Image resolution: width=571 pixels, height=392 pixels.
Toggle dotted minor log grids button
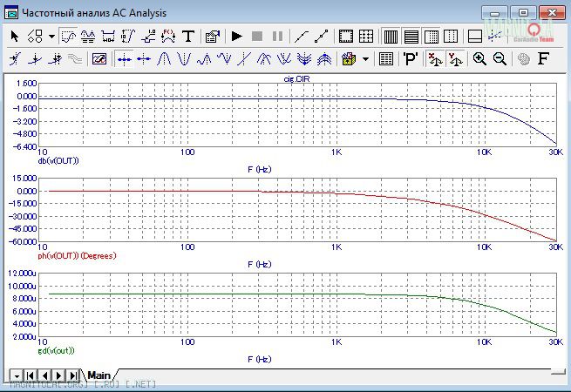point(432,37)
